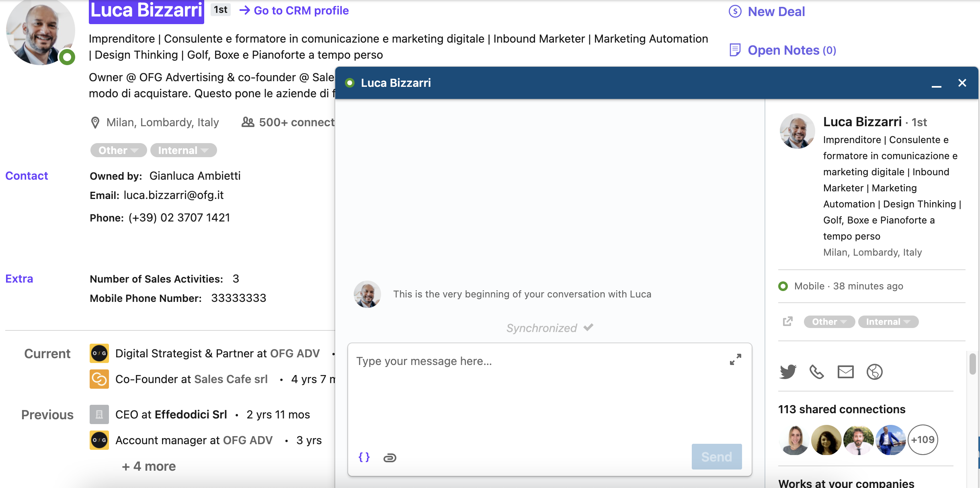Open profile in new window icon
This screenshot has width=980, height=488.
click(787, 322)
